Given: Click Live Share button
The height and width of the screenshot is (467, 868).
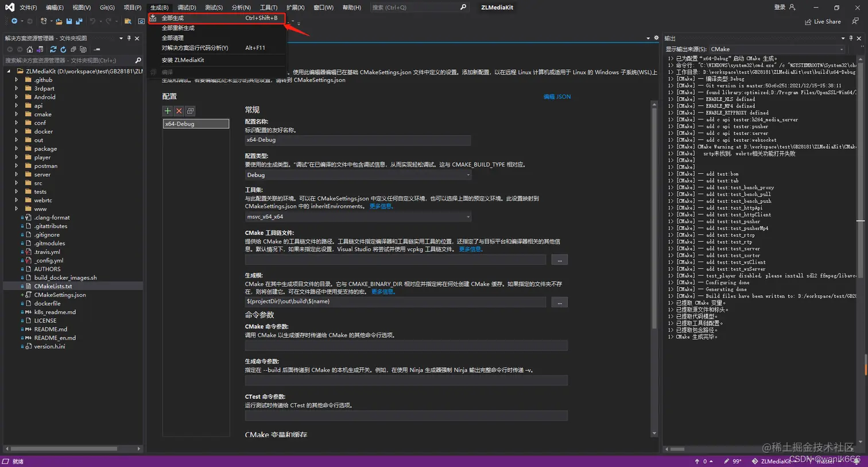Looking at the screenshot, I should [823, 22].
